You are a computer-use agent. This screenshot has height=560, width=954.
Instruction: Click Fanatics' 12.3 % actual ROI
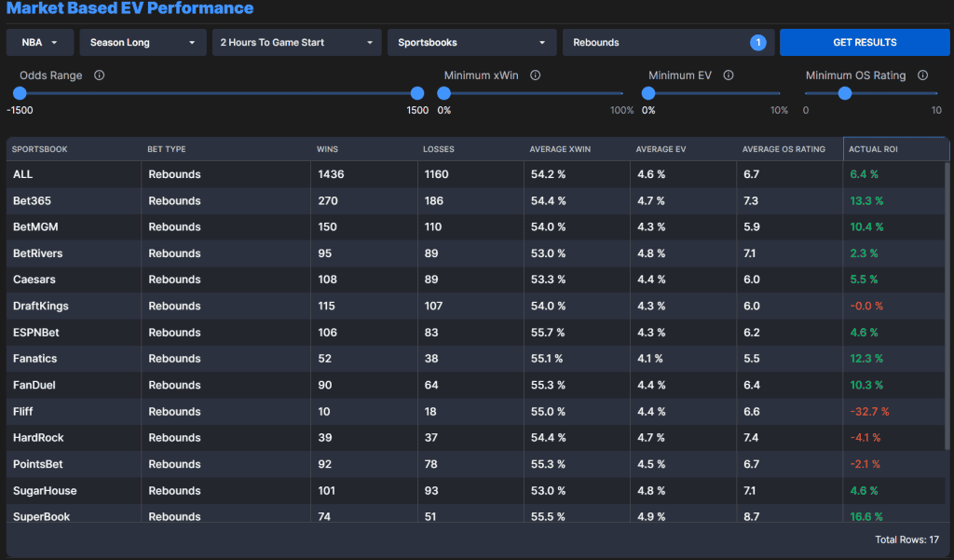click(866, 359)
